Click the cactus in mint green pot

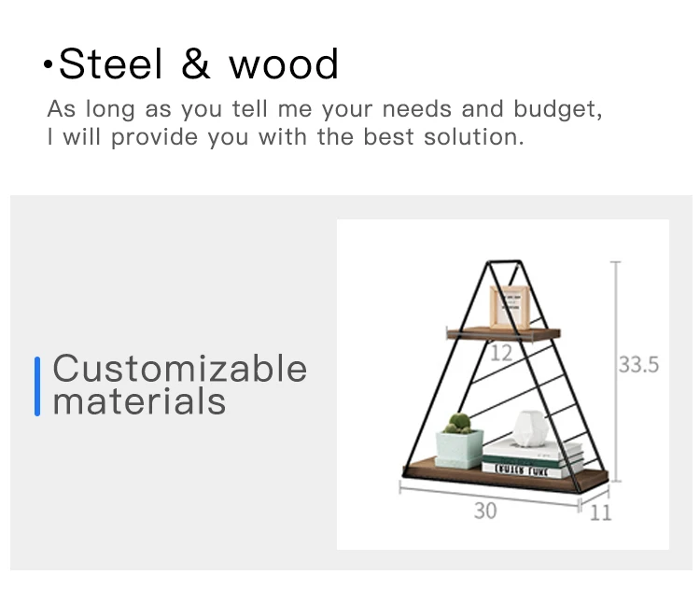[459, 442]
